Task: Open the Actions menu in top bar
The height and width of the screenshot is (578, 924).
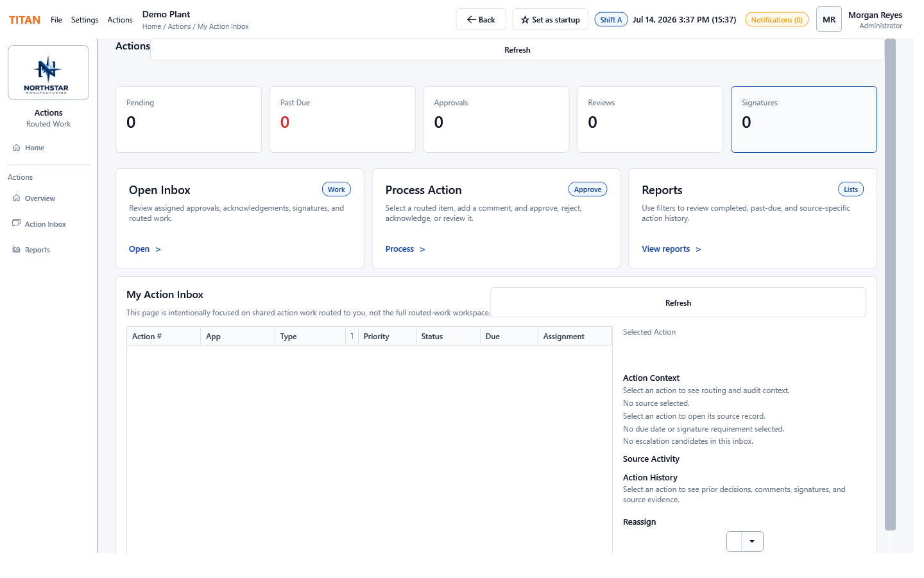Action: click(120, 20)
